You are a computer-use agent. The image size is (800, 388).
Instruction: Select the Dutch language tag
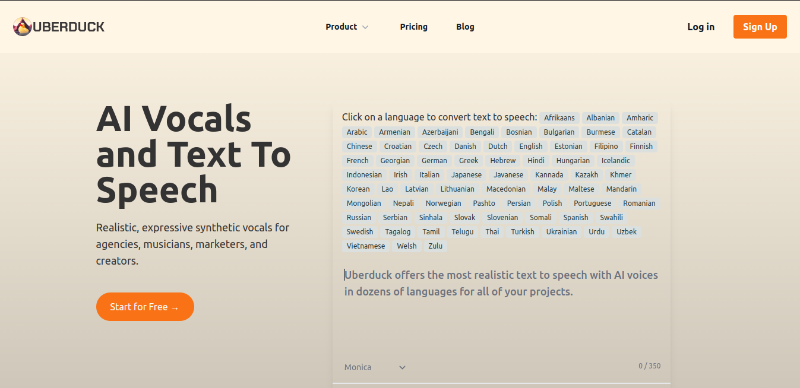click(498, 147)
